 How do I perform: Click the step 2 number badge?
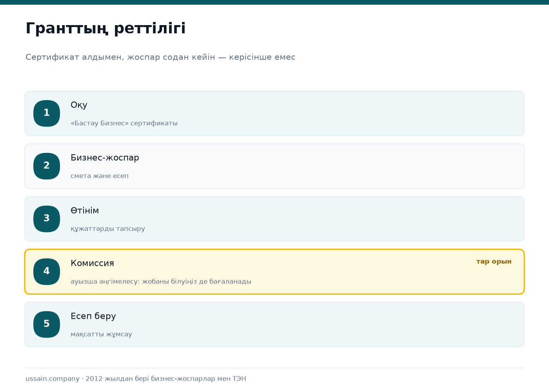(47, 166)
